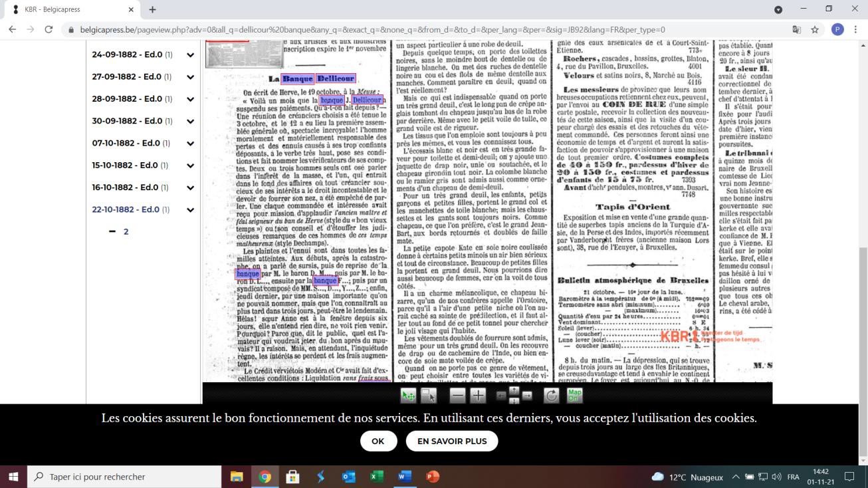Select the pan/move tool in viewer toolbar
The image size is (868, 488).
(x=408, y=396)
